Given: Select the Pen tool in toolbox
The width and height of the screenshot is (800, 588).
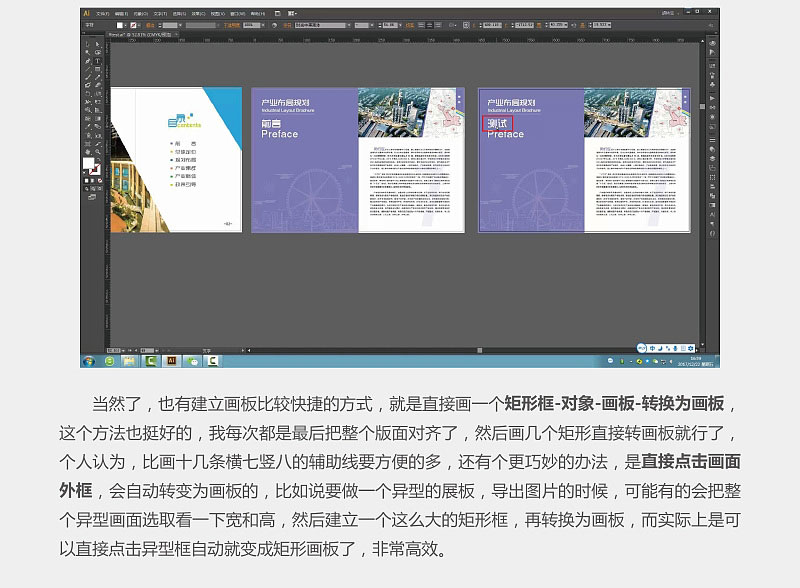Looking at the screenshot, I should (x=87, y=61).
